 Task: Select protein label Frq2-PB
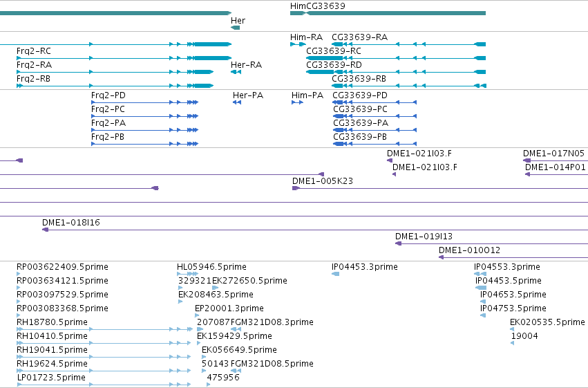108,137
